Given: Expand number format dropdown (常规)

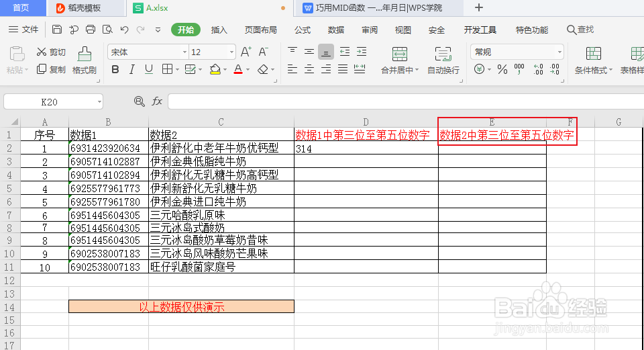Looking at the screenshot, I should [x=559, y=52].
